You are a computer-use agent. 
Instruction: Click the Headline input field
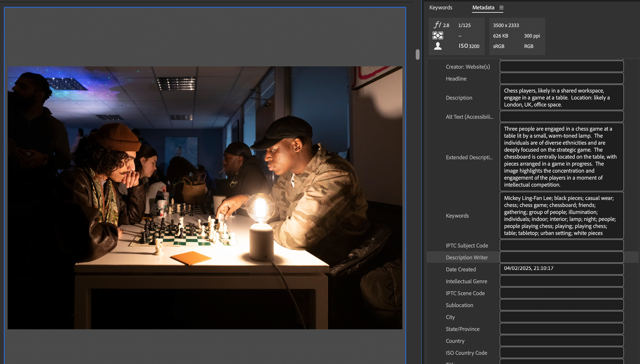(x=561, y=78)
